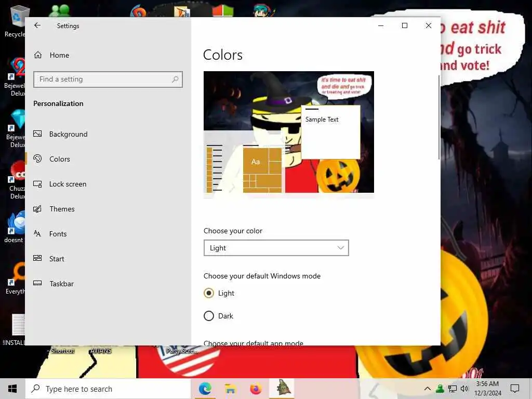Expand the Choose your color dropdown
532x399 pixels.
[276, 248]
